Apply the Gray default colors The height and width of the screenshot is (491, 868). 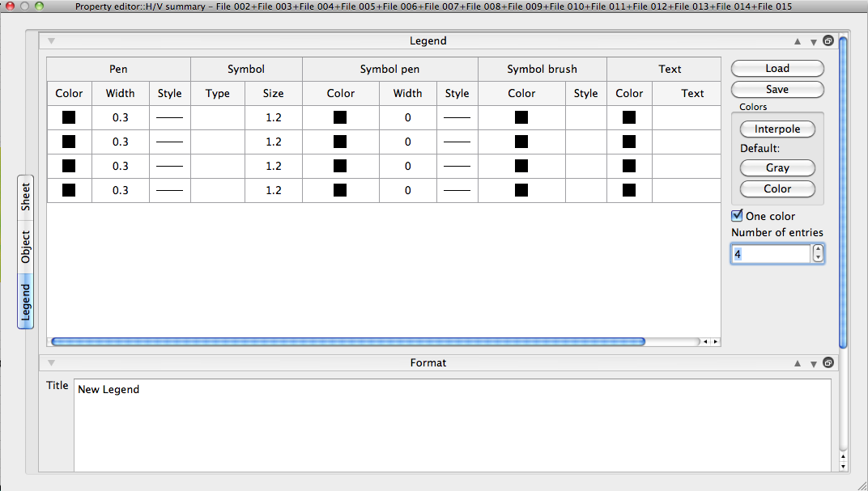tap(777, 168)
